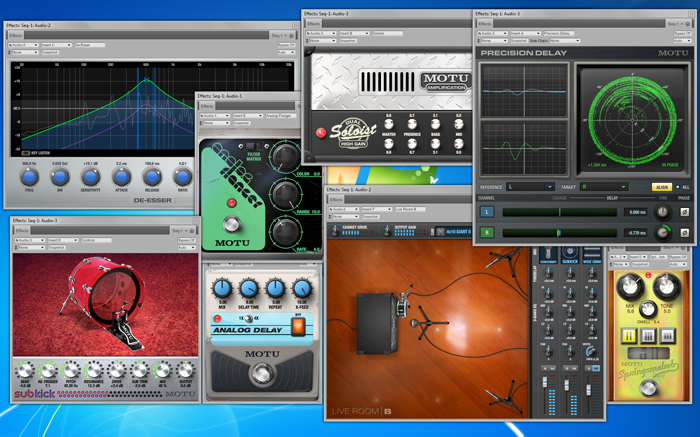Screen dimensions: 700x437
Task: Click the De-Esser BW knob
Action: 60,177
